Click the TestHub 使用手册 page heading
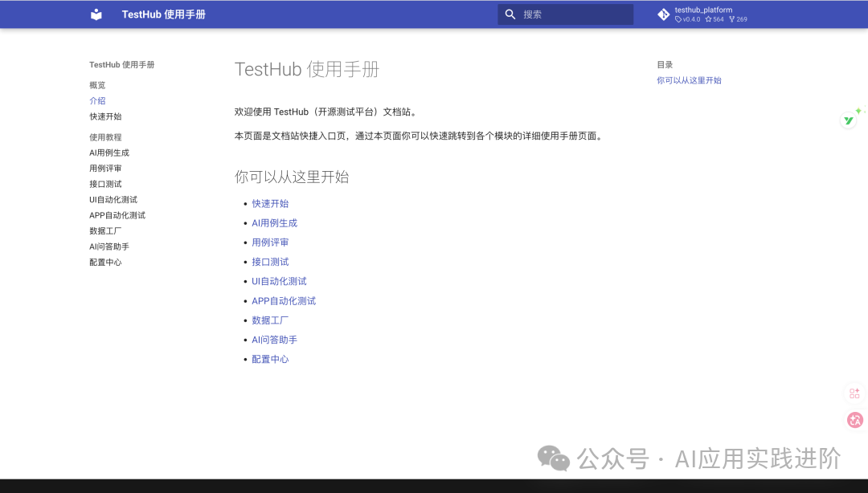868x493 pixels. 307,69
